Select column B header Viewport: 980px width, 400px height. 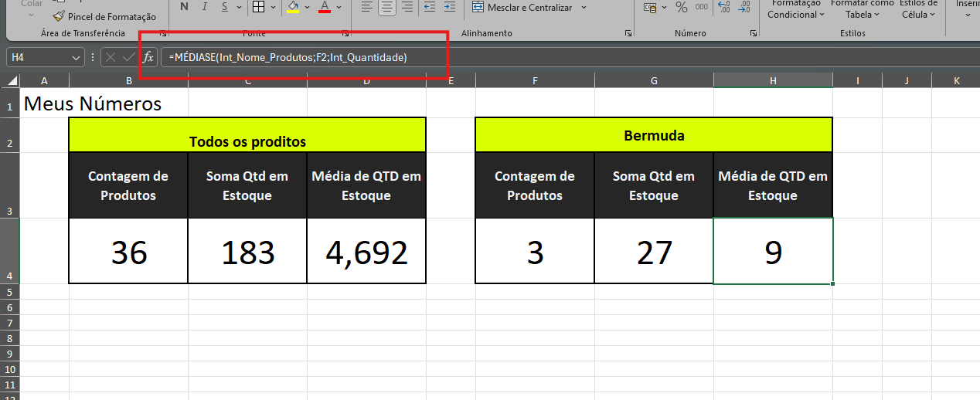click(128, 81)
